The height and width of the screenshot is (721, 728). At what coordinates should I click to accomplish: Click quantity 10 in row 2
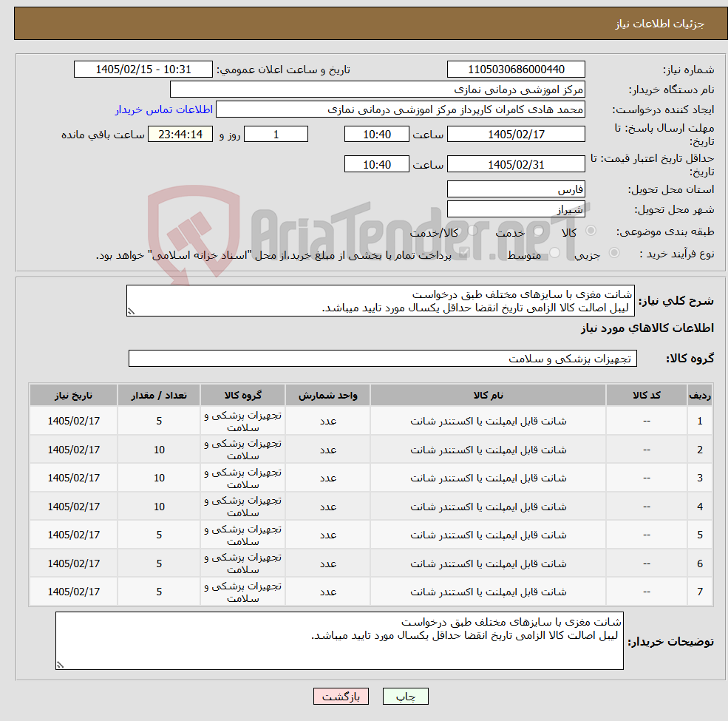[159, 450]
